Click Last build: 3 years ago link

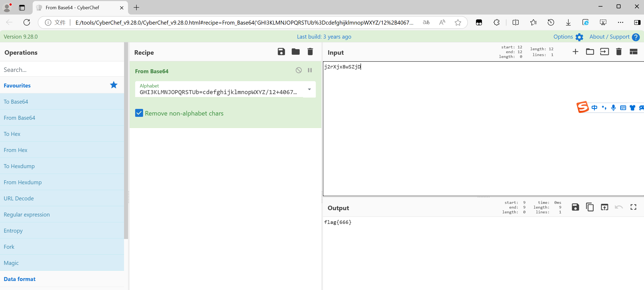click(324, 37)
